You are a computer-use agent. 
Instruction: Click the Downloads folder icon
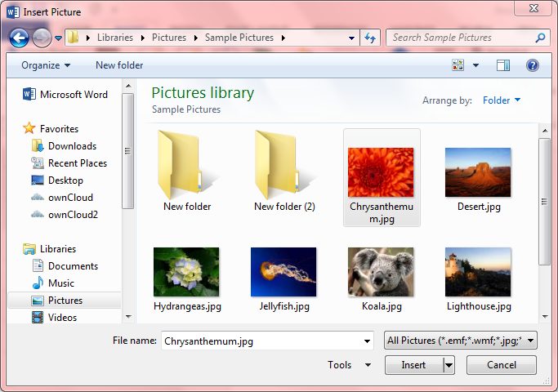[x=38, y=146]
